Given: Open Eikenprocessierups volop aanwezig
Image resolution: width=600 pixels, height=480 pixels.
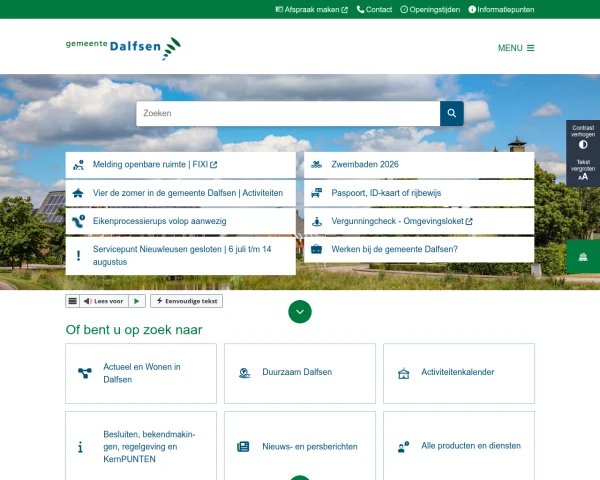Looking at the screenshot, I should (181, 221).
